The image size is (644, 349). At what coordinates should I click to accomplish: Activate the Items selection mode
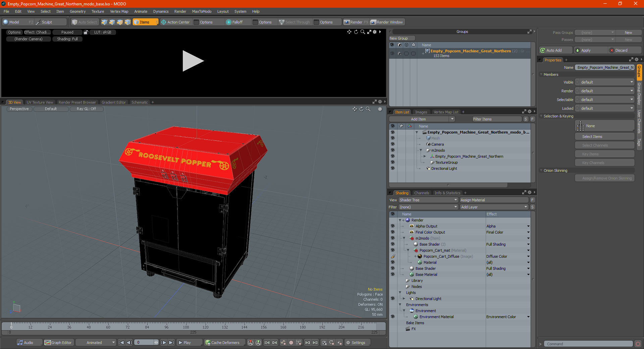[x=145, y=22]
